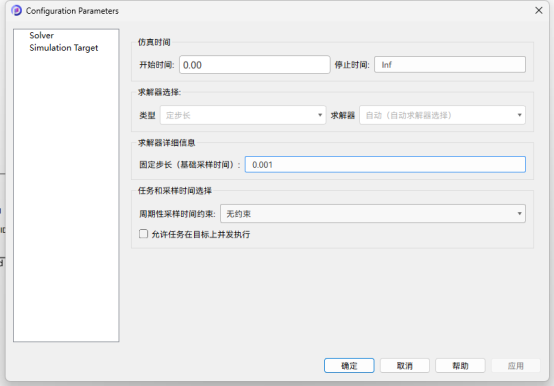Click the Configuration Parameters title bar app icon
Viewport: 554px width, 386px height.
tap(16, 11)
